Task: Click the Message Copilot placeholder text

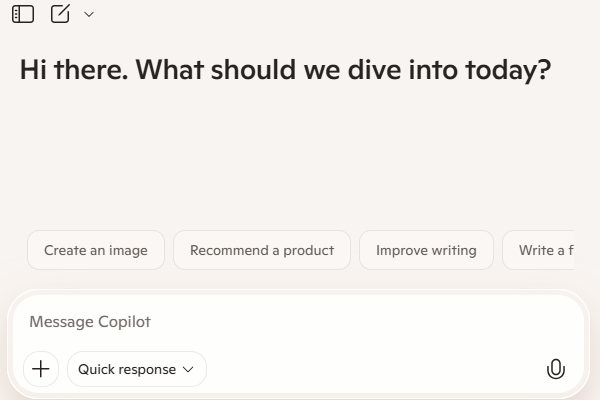Action: [x=90, y=322]
